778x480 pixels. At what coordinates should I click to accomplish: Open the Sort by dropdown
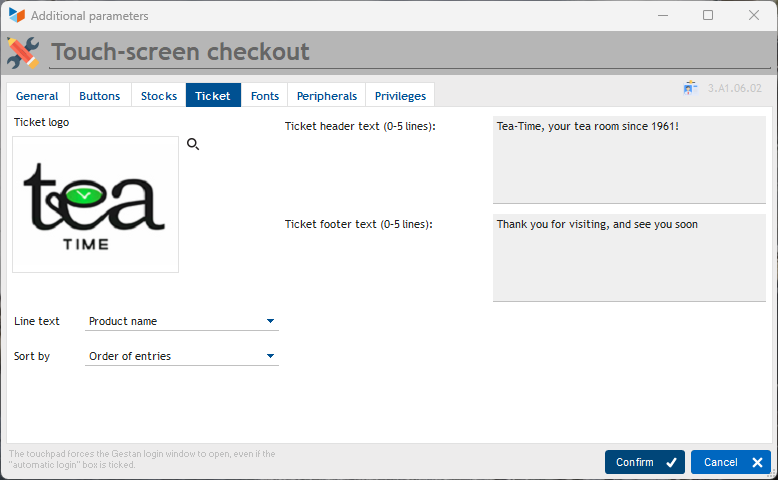click(x=182, y=356)
